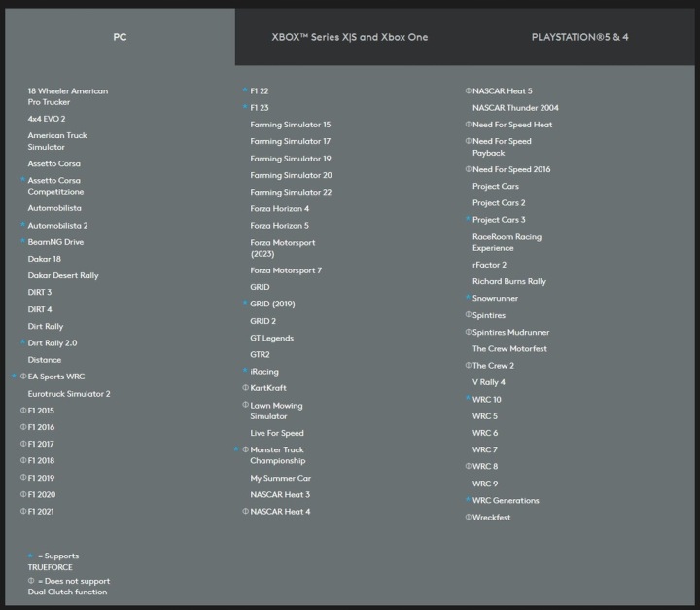This screenshot has width=700, height=610.
Task: Select Dakar Desert Rally
Action: point(63,275)
